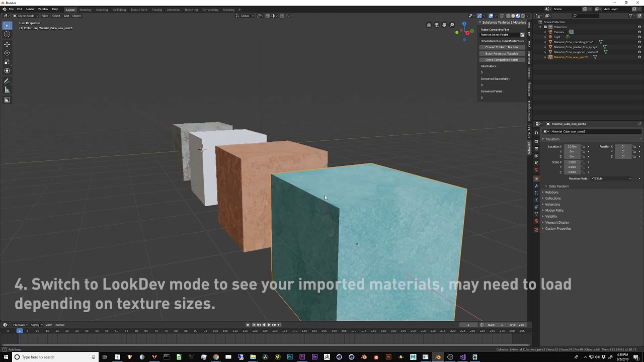Open the Render menu

pyautogui.click(x=30, y=9)
